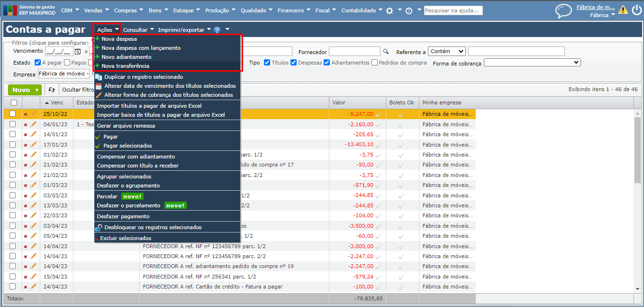Open the 'Forma de cobrança' dropdown
This screenshot has height=307, width=644.
(532, 63)
